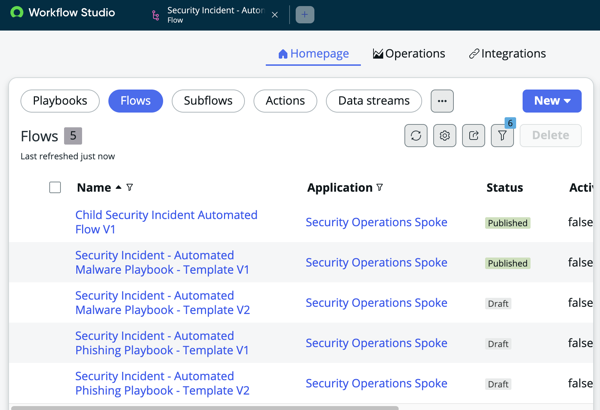
Task: Open Security Operations Spoke for Child Security row
Action: (377, 222)
